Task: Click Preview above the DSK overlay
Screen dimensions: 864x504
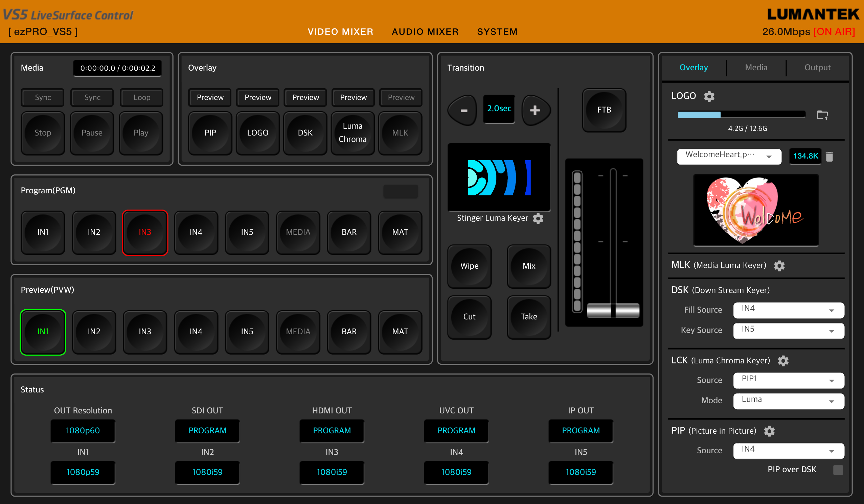Action: point(305,97)
